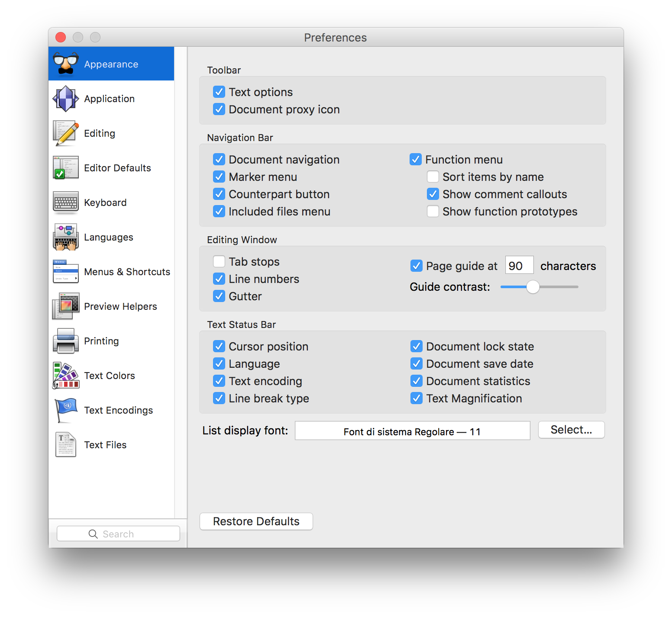Screen dimensions: 672x617
Task: Click the Navigation Bar section heading
Action: (x=240, y=138)
